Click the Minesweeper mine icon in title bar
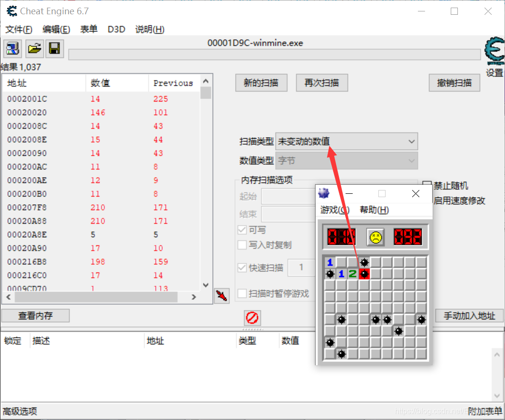The width and height of the screenshot is (505, 420). point(324,193)
